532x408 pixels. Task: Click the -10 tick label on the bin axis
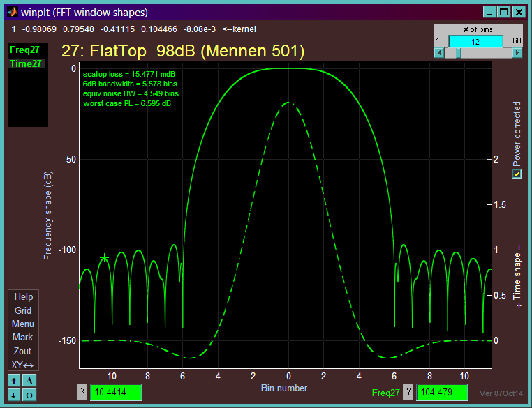[110, 376]
